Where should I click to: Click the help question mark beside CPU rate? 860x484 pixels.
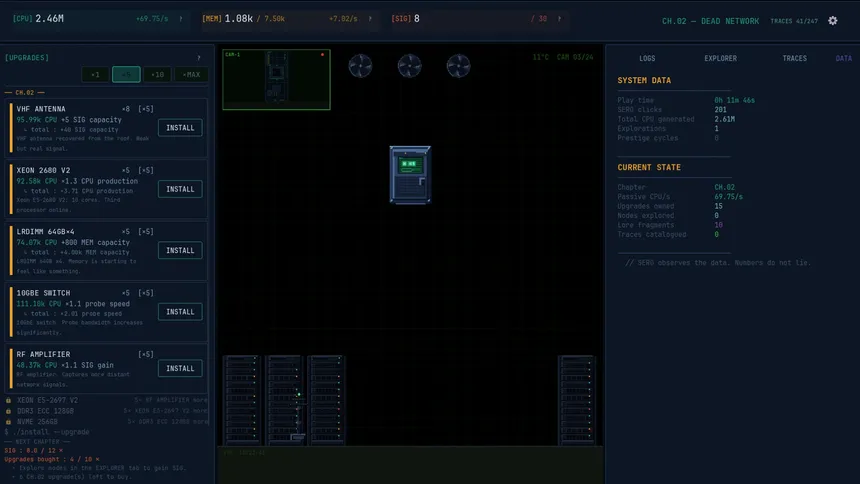[x=181, y=19]
